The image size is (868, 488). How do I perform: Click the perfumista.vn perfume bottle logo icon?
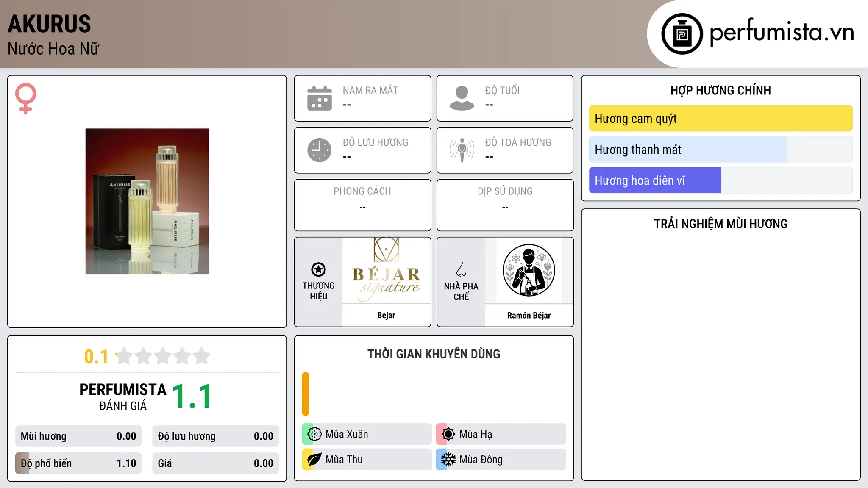(682, 34)
